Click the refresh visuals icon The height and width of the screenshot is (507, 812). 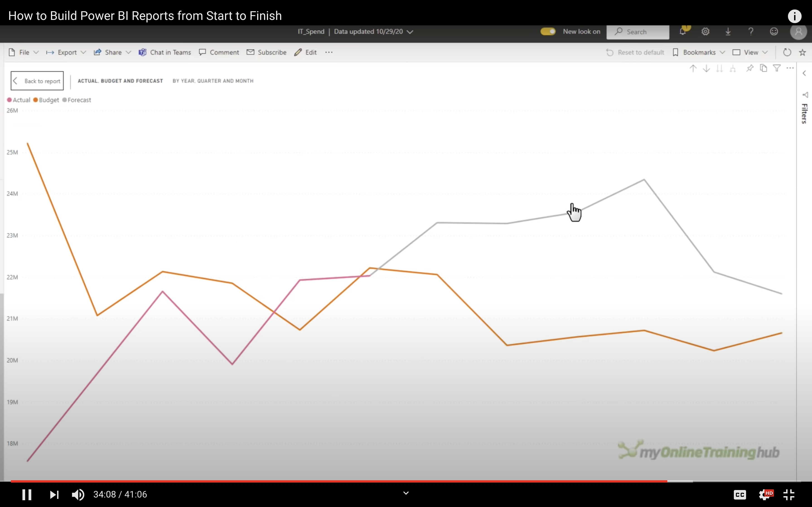coord(787,52)
